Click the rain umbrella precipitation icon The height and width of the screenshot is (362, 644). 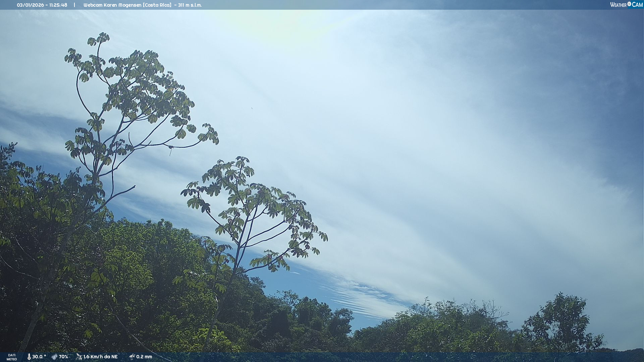click(x=132, y=357)
